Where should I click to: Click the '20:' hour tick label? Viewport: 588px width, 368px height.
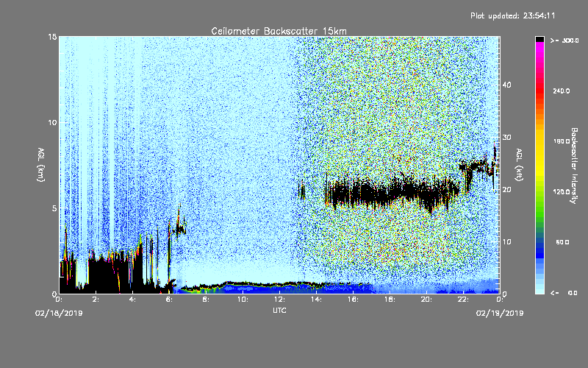point(426,300)
